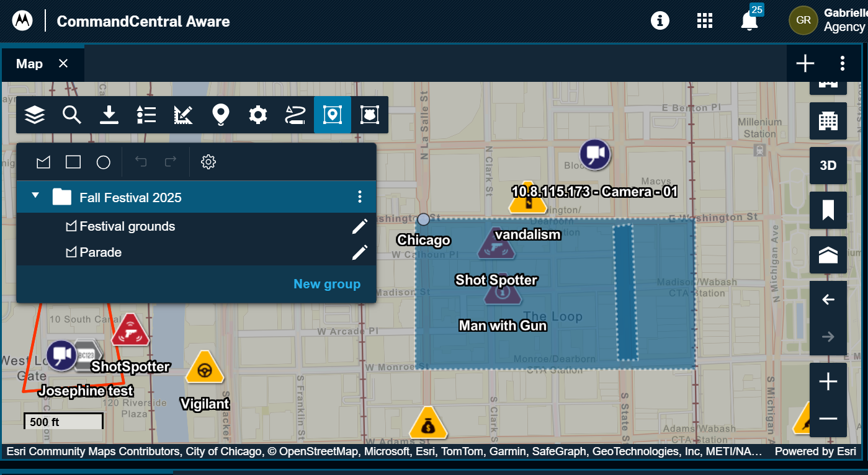
Task: Open the map search tool
Action: (x=72, y=115)
